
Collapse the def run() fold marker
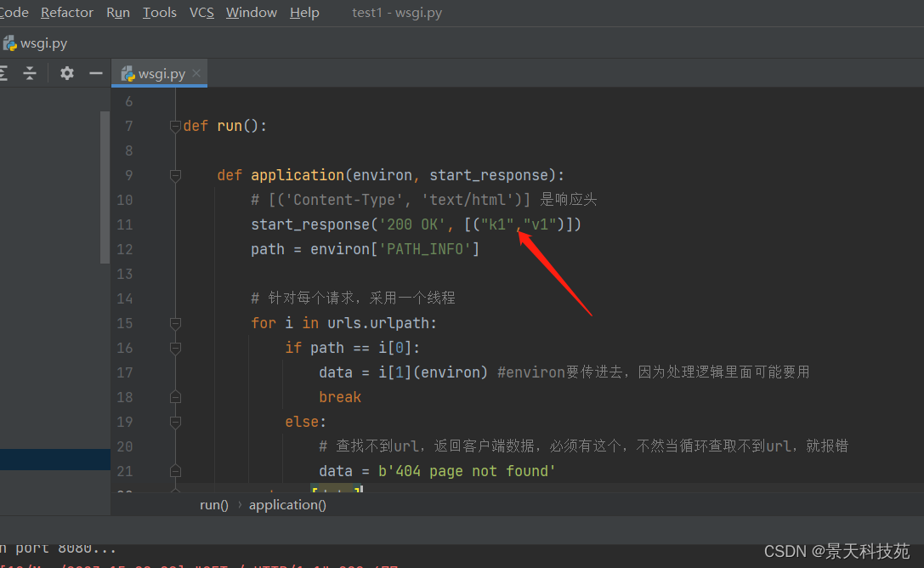[175, 126]
